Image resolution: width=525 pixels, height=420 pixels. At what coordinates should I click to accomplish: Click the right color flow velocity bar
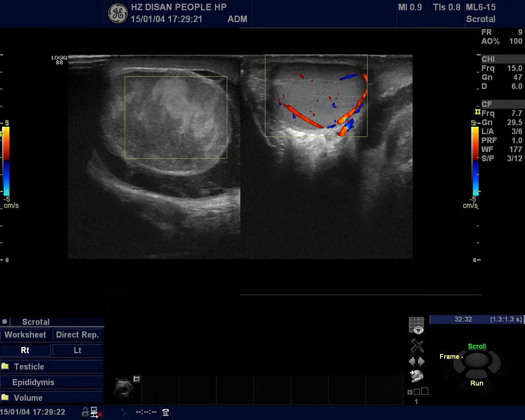click(475, 161)
